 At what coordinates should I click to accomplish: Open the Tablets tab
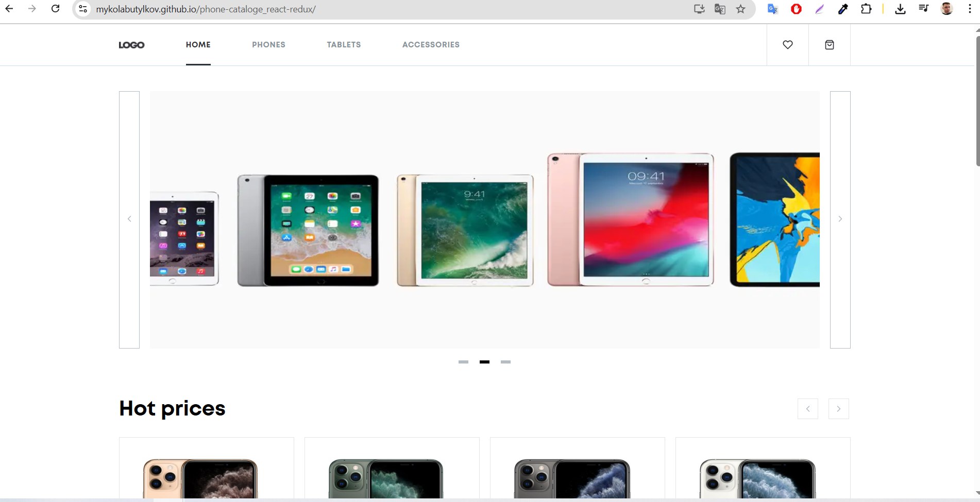(x=344, y=45)
